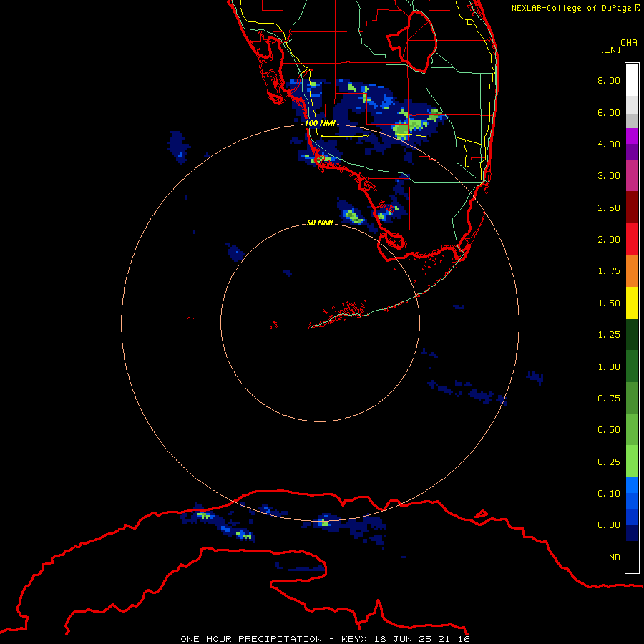Click the 6.00 legend value
Screen dimensions: 644x644
[x=609, y=112]
